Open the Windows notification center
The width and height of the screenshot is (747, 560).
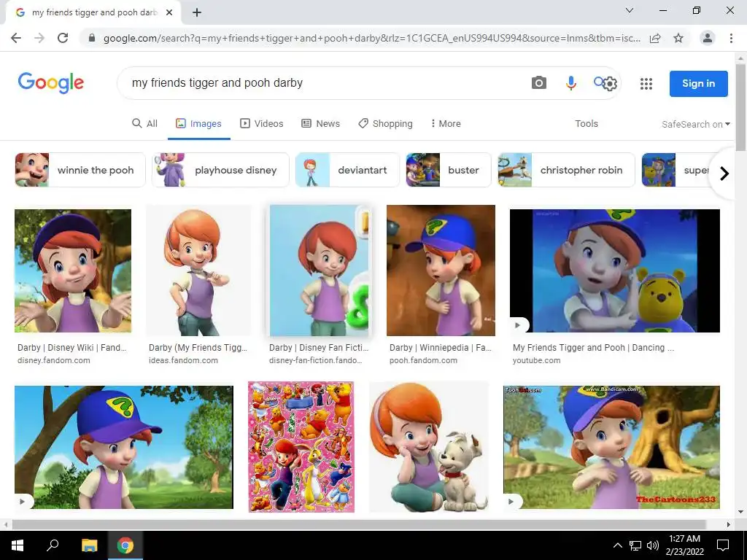tap(723, 545)
